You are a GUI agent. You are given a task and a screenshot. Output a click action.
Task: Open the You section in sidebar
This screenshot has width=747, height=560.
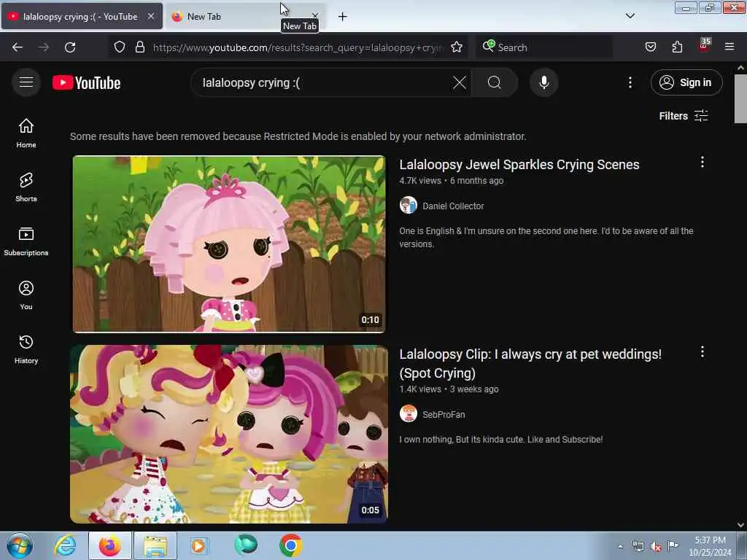click(x=26, y=295)
